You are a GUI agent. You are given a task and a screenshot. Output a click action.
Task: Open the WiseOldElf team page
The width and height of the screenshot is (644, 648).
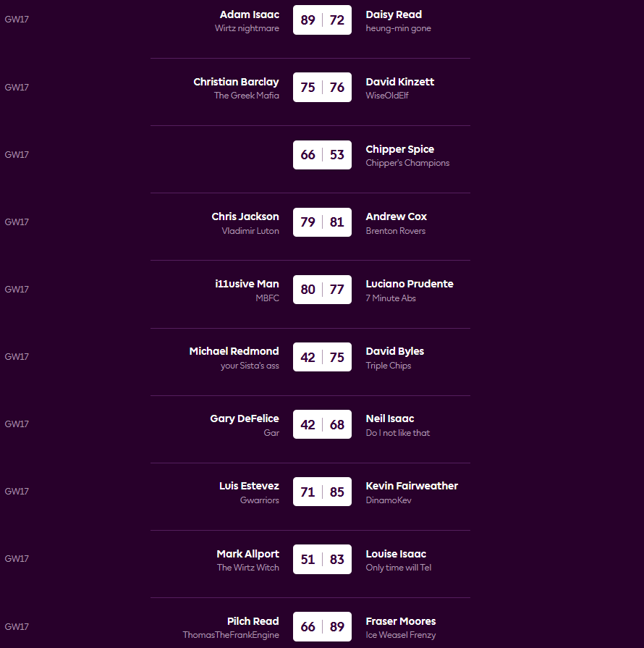pos(387,96)
